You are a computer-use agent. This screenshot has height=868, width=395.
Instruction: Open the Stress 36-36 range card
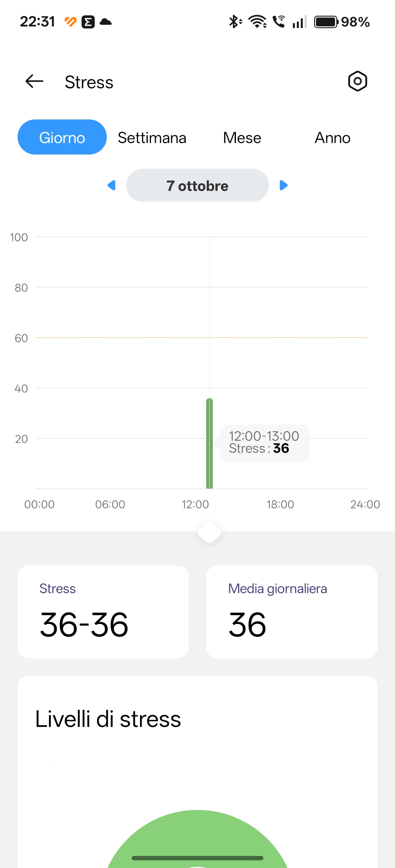(x=103, y=612)
